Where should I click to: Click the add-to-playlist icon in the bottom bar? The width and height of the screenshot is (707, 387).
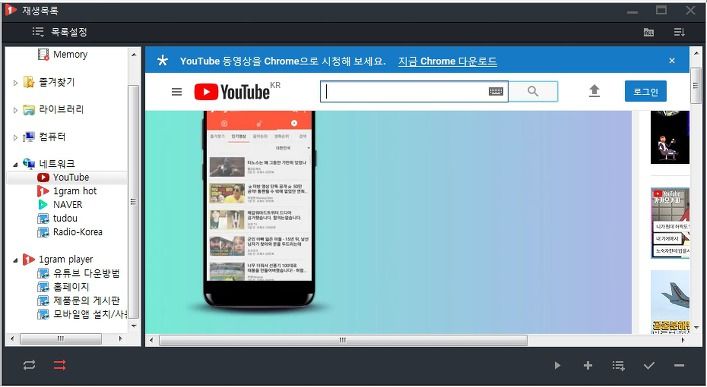pyautogui.click(x=619, y=365)
